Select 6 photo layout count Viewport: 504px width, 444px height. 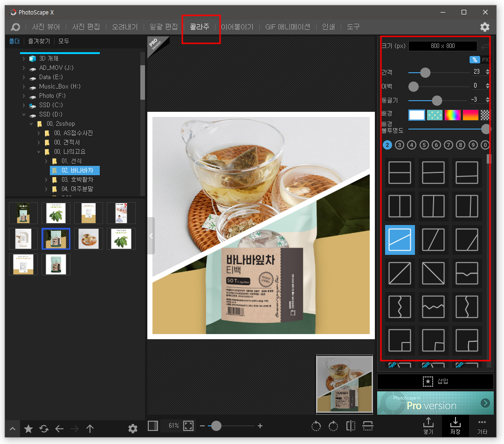point(436,145)
